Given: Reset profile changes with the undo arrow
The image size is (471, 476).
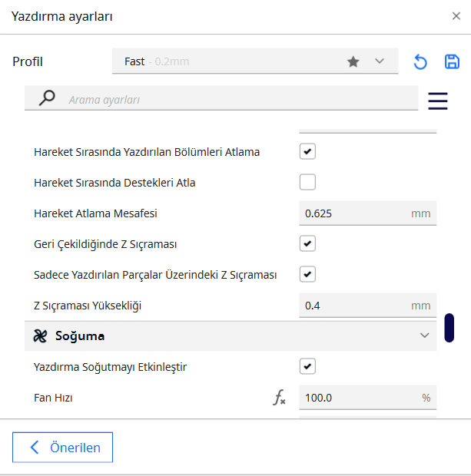Looking at the screenshot, I should [x=420, y=62].
